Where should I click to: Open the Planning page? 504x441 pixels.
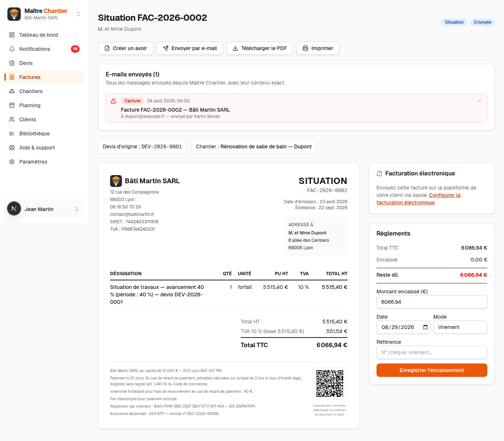click(44, 105)
